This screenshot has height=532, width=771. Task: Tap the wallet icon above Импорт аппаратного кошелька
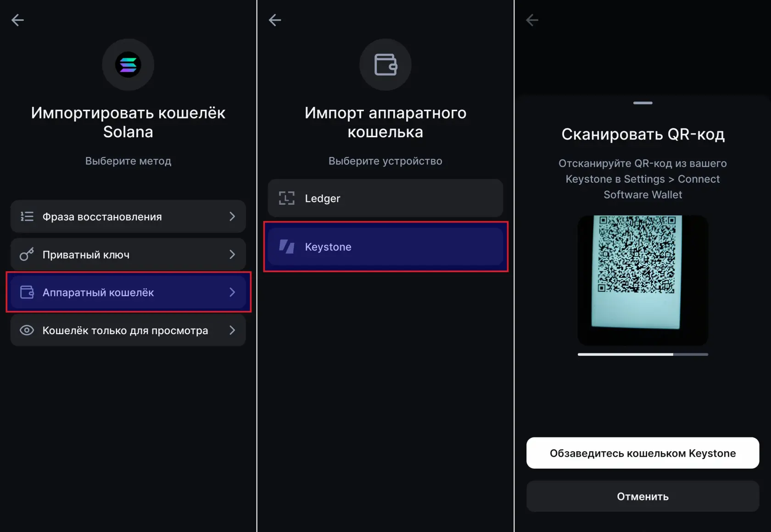coord(385,65)
